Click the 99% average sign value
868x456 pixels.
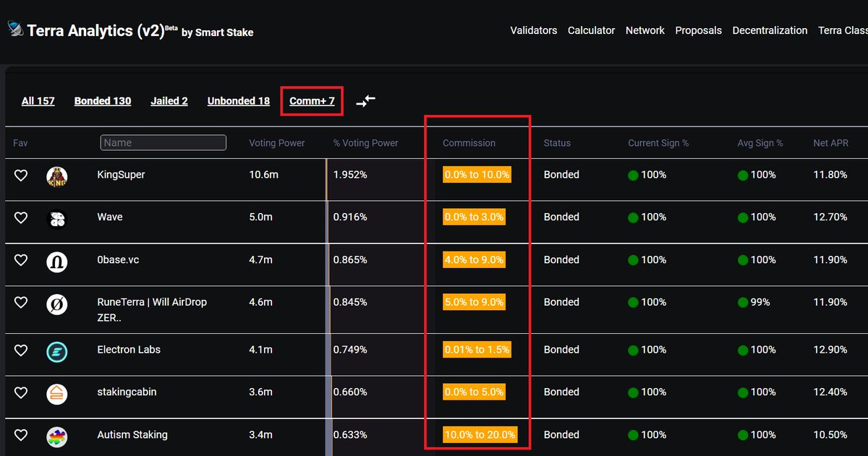coord(760,302)
